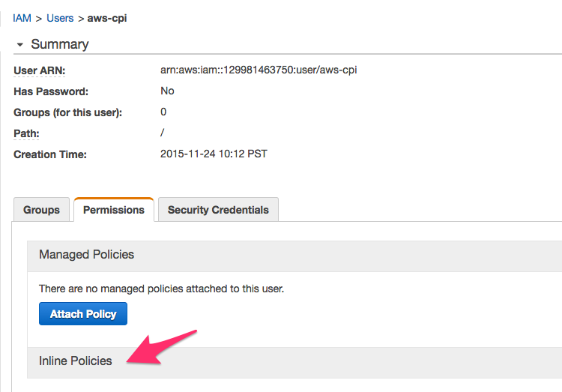Viewport: 562px width, 392px height.
Task: Select the ARN value arn:aws:iam::129981463750:user/aws-cpi
Action: click(x=259, y=70)
